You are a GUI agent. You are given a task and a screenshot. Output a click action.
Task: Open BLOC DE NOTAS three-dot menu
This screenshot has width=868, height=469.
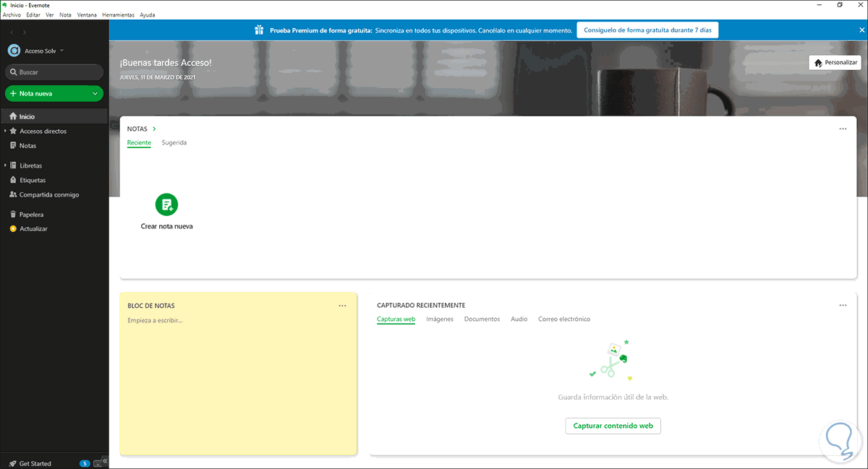[343, 306]
